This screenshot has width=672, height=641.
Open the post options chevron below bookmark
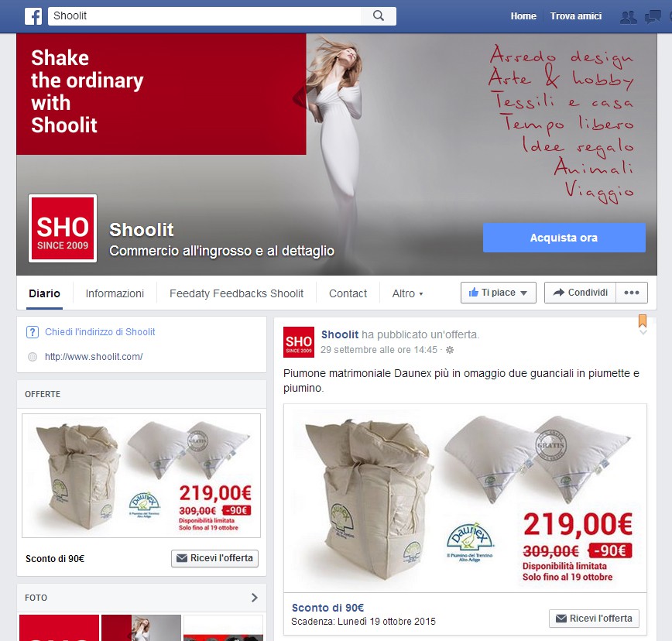coord(643,332)
